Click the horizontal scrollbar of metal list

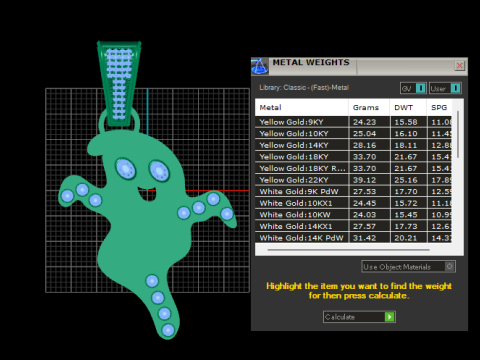[349, 249]
